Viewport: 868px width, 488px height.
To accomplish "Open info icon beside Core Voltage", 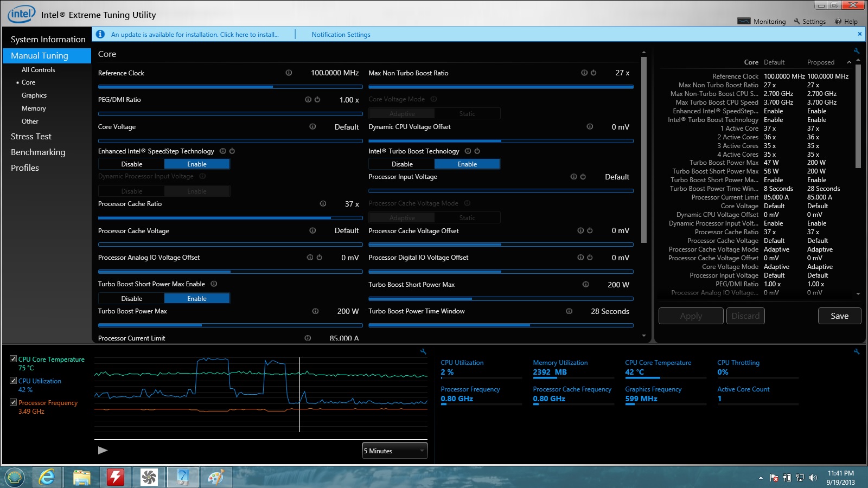I will 312,126.
